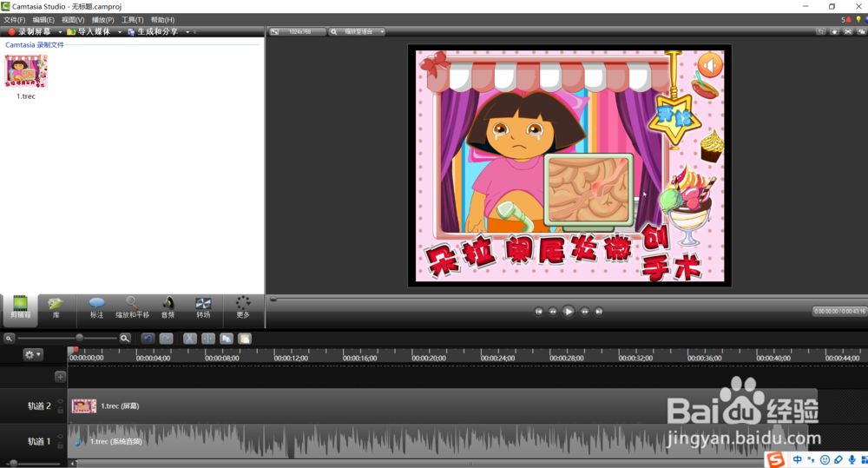Open the 工具(T) menu

point(132,20)
